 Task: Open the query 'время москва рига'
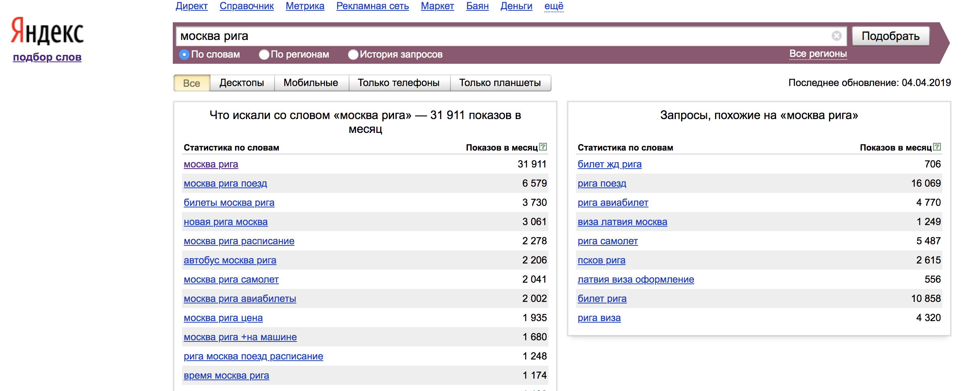(x=226, y=376)
